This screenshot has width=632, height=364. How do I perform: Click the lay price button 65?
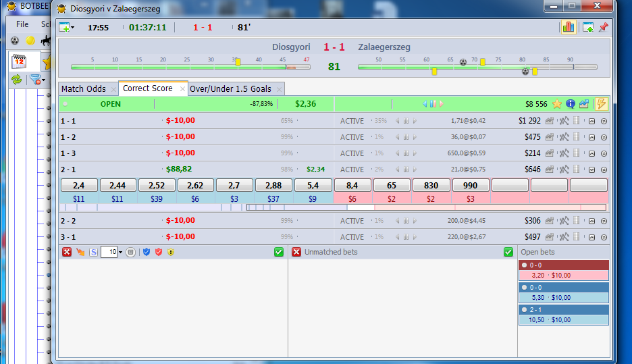(392, 186)
